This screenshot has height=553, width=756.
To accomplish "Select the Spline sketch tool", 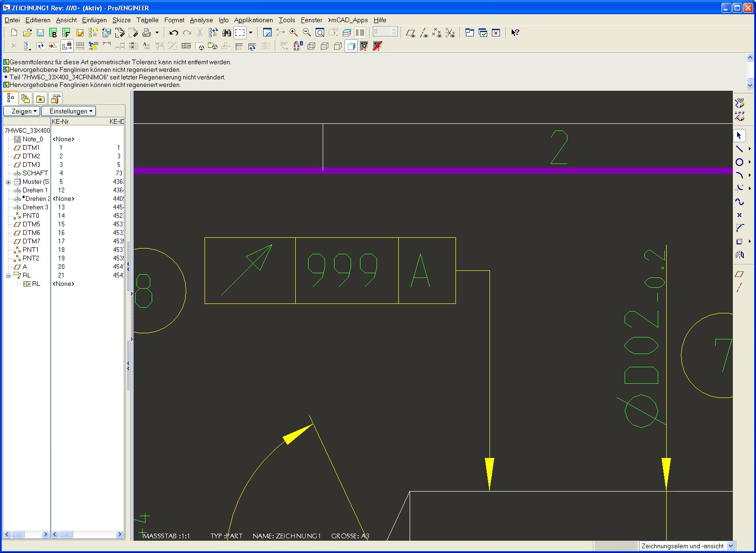I will 739,202.
